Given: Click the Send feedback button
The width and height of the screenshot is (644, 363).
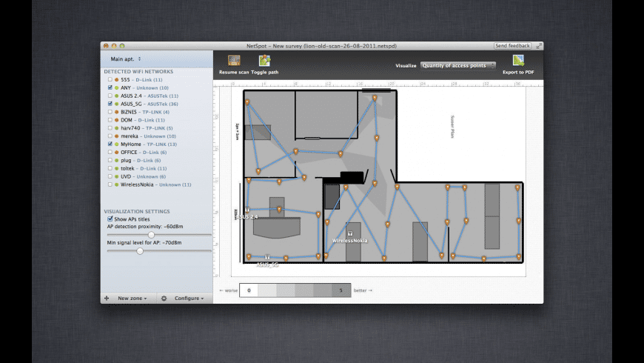Looking at the screenshot, I should (x=512, y=46).
